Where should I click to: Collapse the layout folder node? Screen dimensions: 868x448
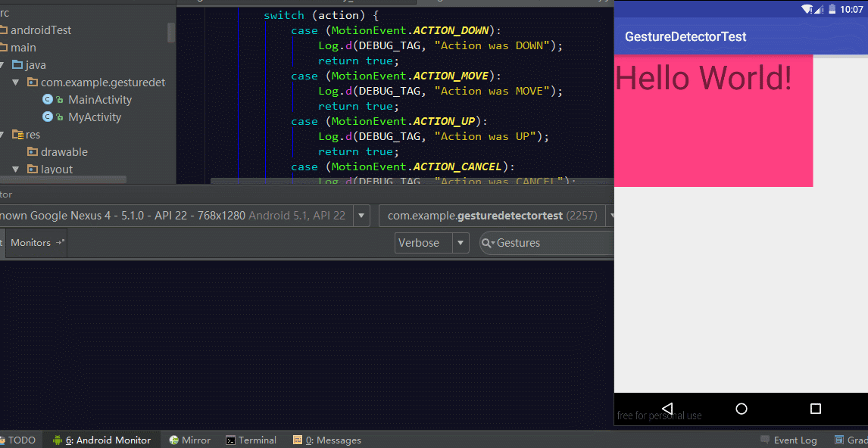[x=16, y=170]
